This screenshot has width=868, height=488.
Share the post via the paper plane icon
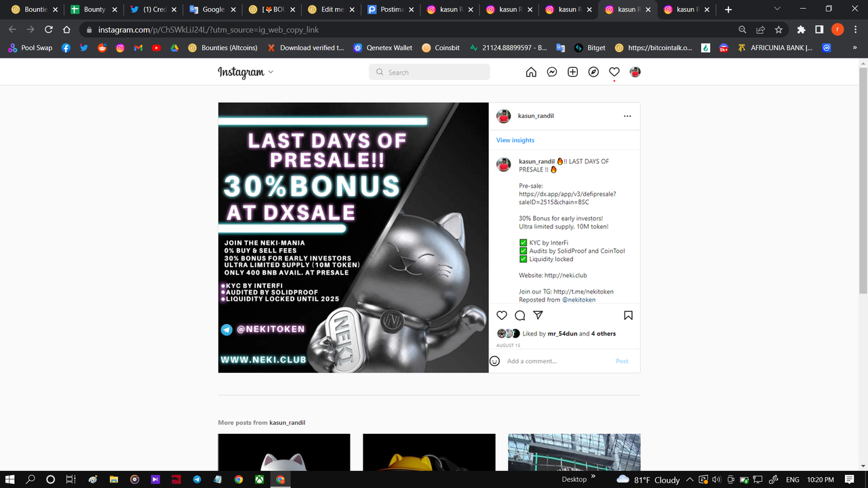538,314
